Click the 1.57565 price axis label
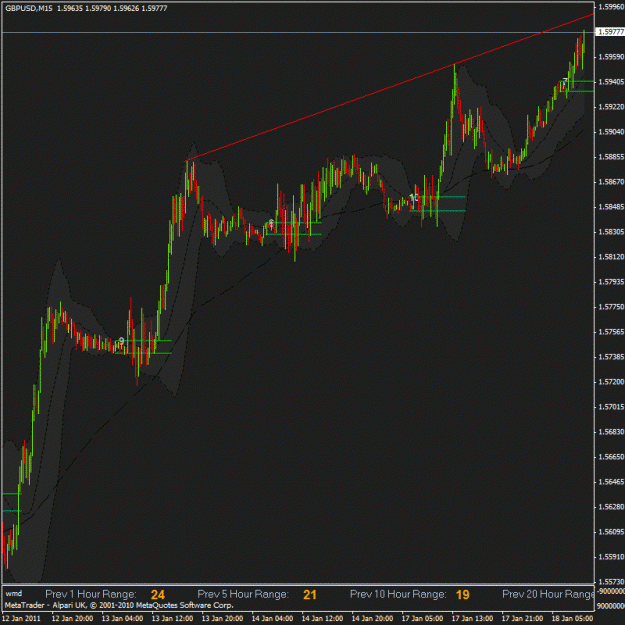The width and height of the screenshot is (625, 625). tap(611, 332)
